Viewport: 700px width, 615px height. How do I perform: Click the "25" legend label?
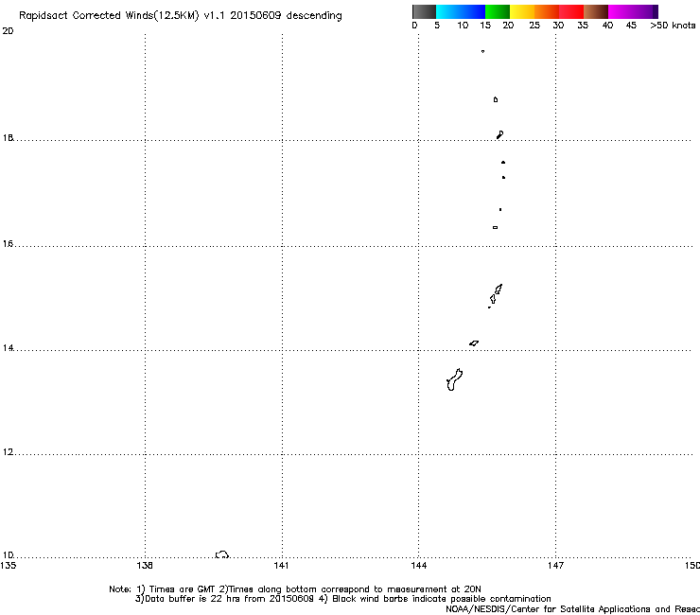[x=534, y=26]
